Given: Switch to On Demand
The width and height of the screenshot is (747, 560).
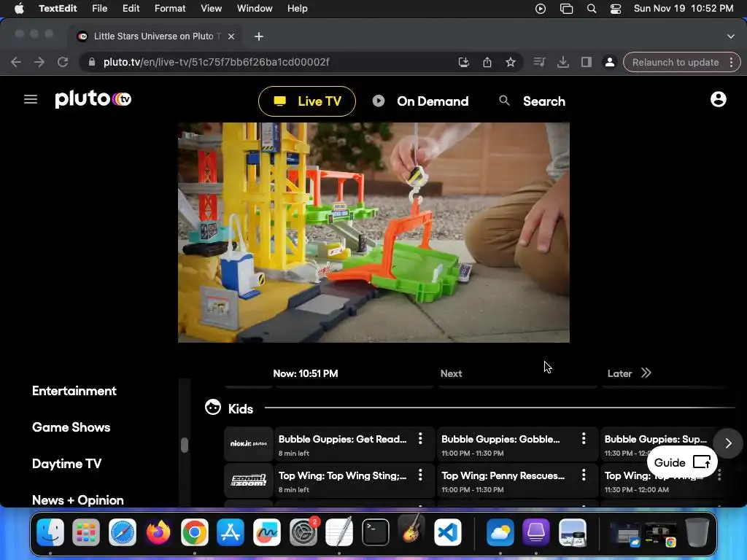Looking at the screenshot, I should 421,101.
